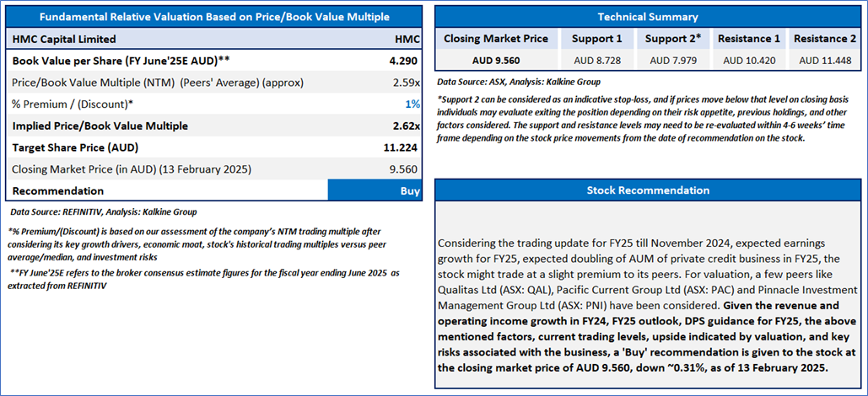This screenshot has width=868, height=396.
Task: Select the Resistance 1 column header
Action: (748, 39)
